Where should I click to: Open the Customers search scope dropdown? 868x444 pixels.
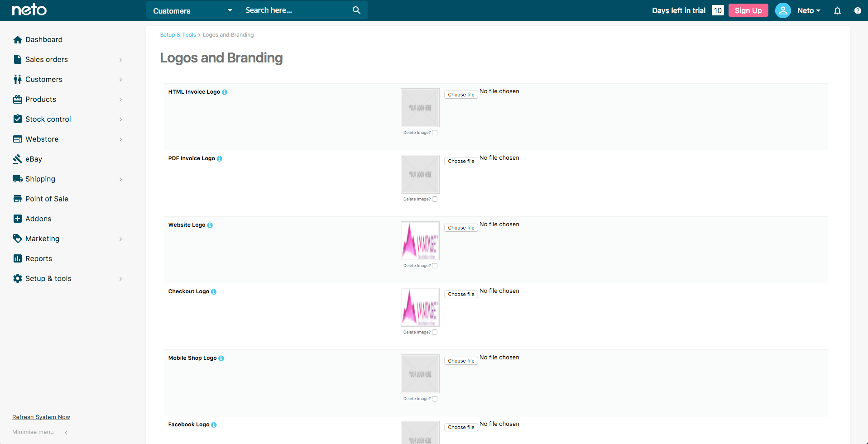click(193, 10)
